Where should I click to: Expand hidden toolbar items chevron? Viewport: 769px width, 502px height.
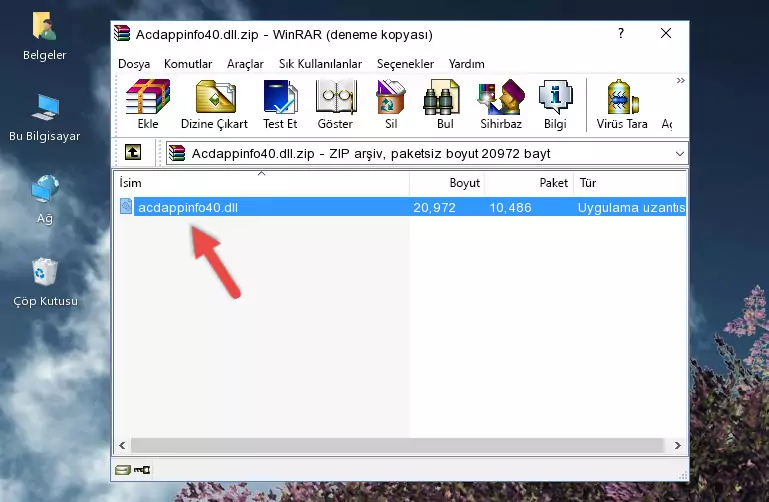tap(680, 80)
